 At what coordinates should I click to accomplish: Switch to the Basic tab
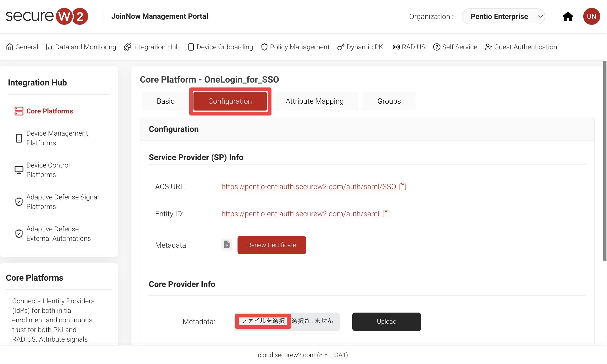pyautogui.click(x=165, y=101)
